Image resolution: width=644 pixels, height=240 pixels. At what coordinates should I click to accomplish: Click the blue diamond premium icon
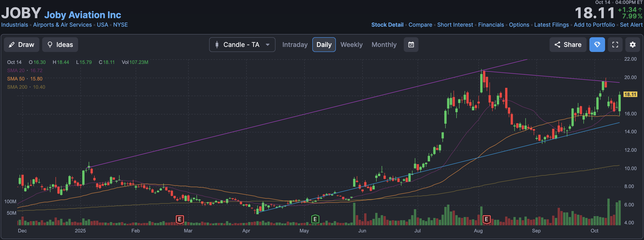[x=597, y=45]
